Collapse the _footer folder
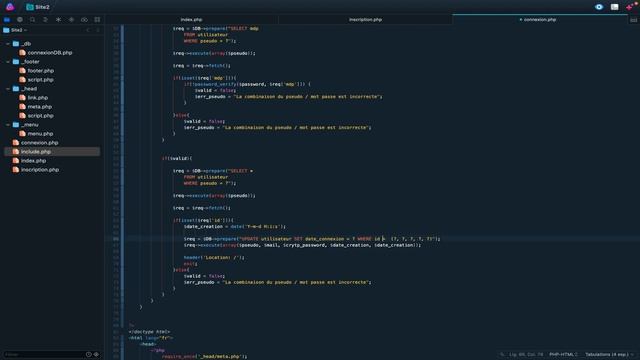 pyautogui.click(x=8, y=62)
